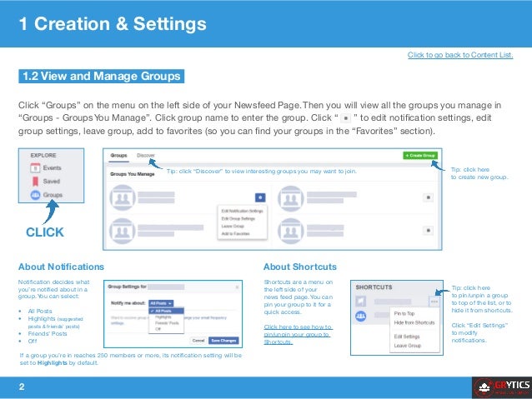
Task: Choose Add to Favorites in group menu
Action: coord(235,233)
